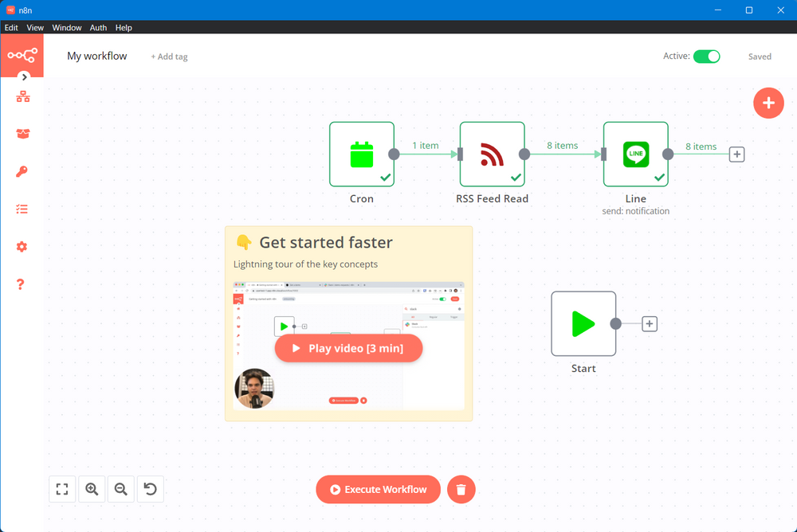Image resolution: width=797 pixels, height=532 pixels.
Task: Open the Workflows icon in the sidebar
Action: point(22,96)
